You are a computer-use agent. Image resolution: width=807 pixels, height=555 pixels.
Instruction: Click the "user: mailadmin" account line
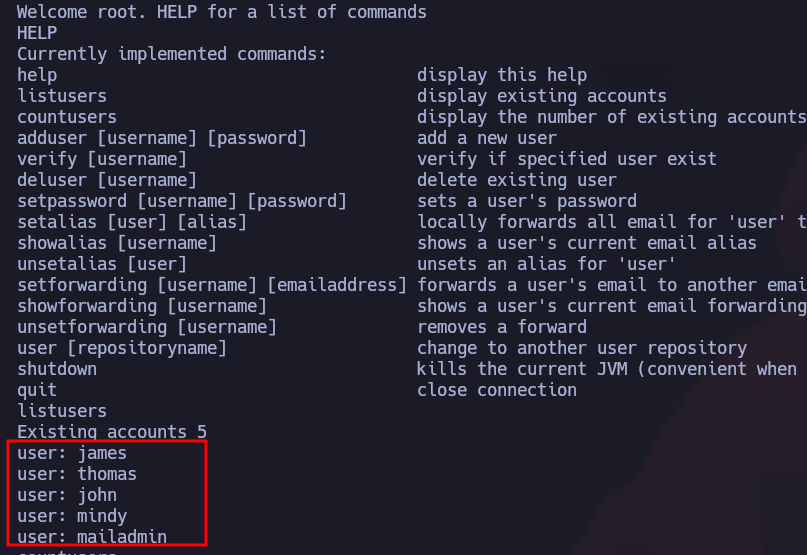(92, 537)
